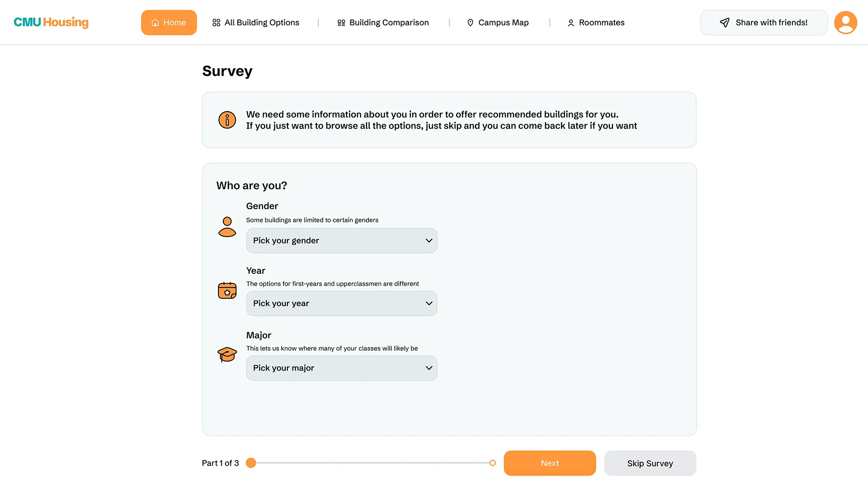
Task: Go to the Home tab
Action: (x=169, y=23)
